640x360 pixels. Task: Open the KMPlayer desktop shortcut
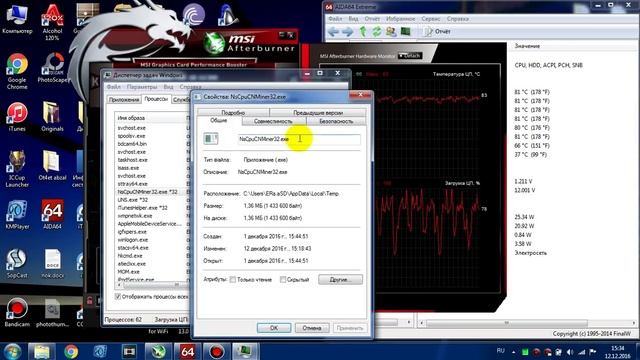17,215
